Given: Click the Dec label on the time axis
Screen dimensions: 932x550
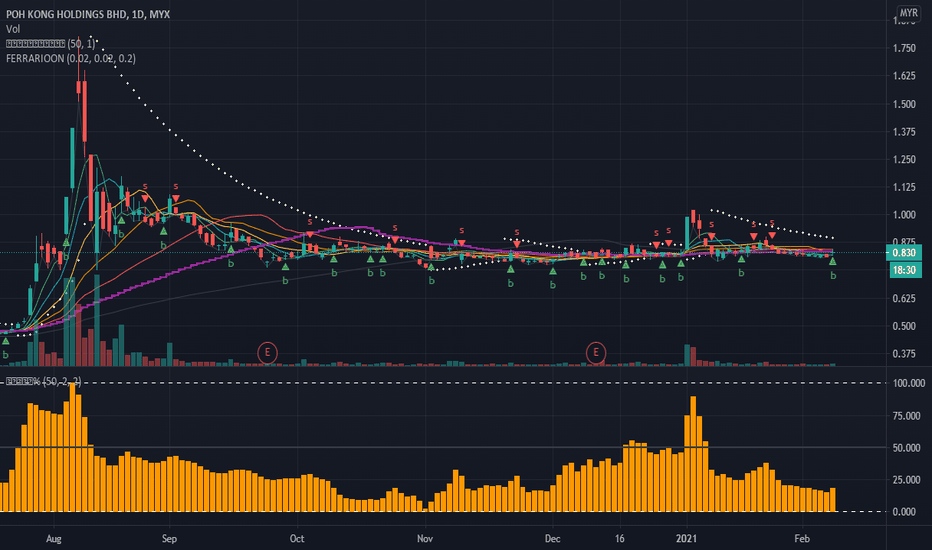Looking at the screenshot, I should (552, 539).
